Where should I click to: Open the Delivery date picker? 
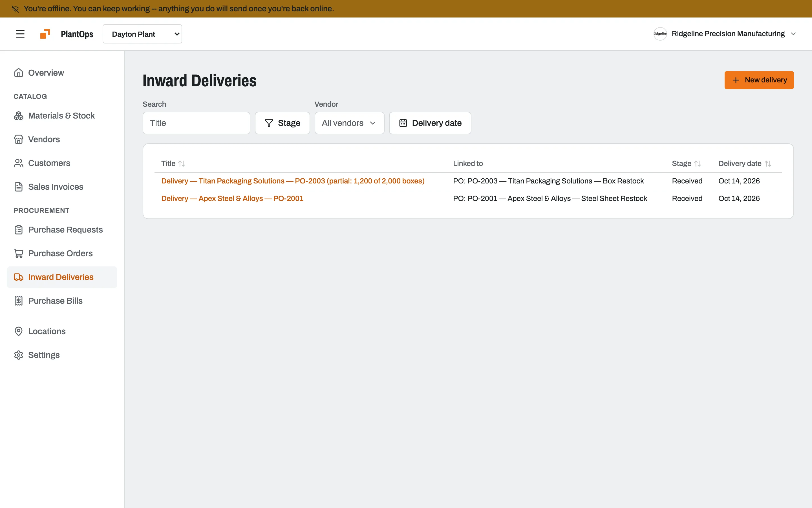point(430,123)
